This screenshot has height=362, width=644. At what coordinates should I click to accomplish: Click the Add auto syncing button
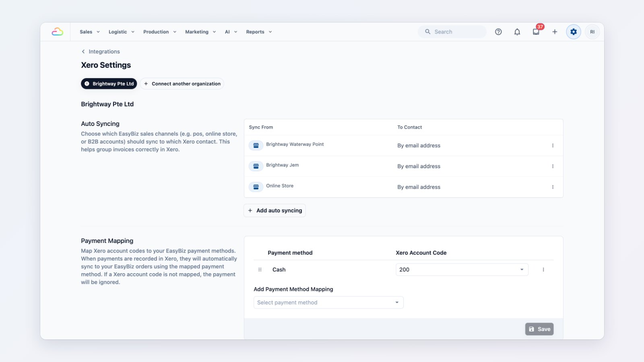[x=275, y=210]
